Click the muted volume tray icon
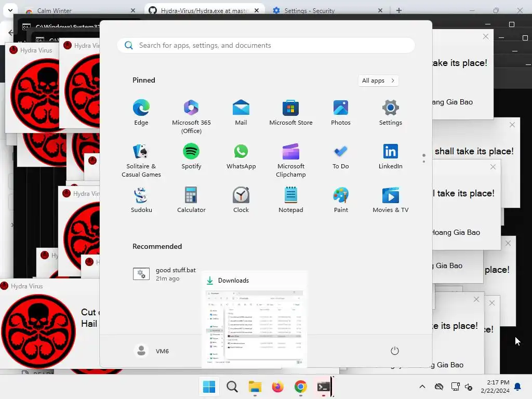This screenshot has width=532, height=399. click(x=469, y=387)
